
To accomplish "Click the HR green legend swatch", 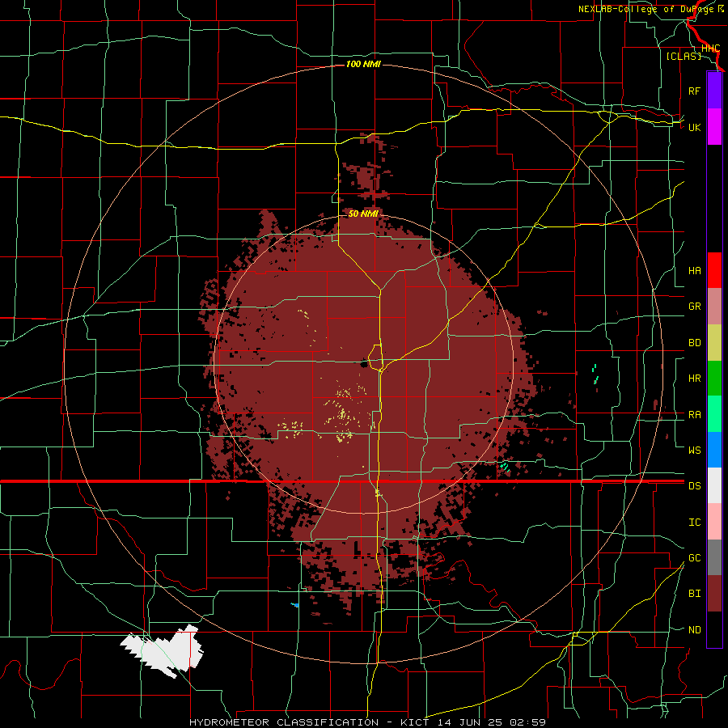I will (714, 379).
